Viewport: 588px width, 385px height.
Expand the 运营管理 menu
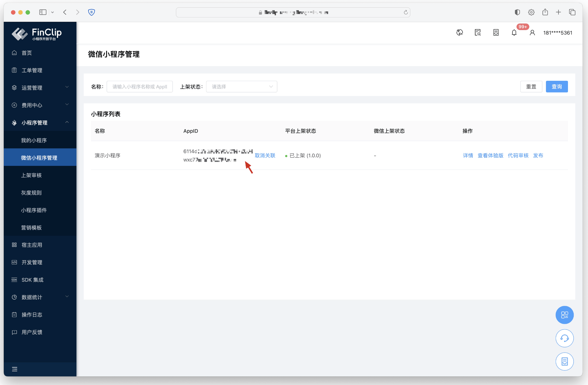(40, 88)
